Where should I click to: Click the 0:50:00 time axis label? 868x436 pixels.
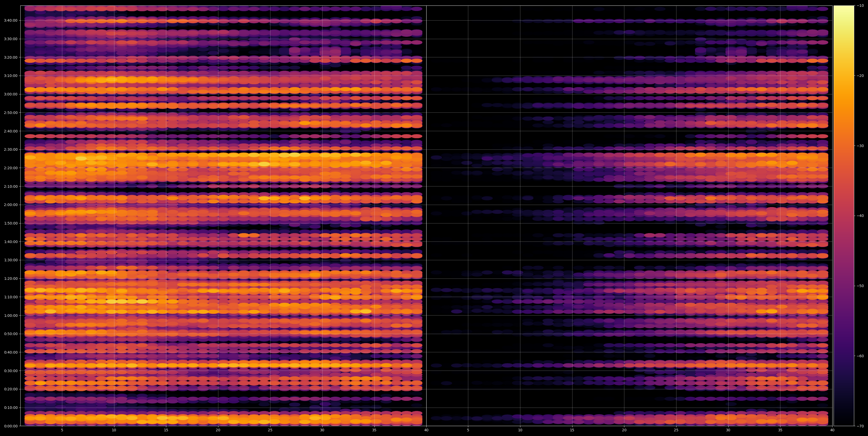click(10, 334)
